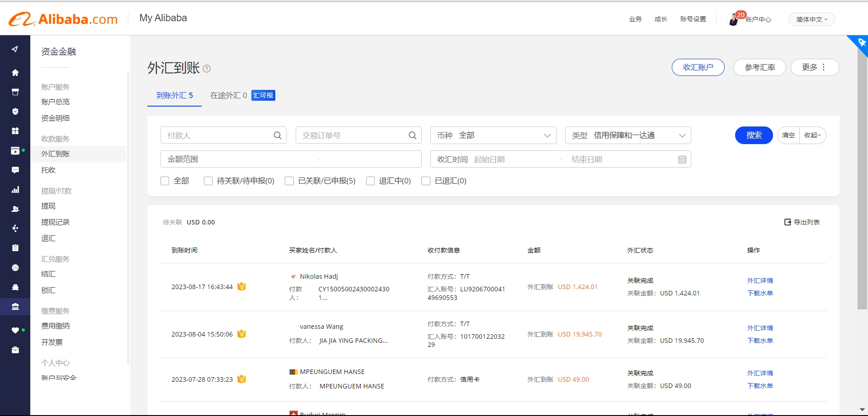Check the 已退汇(0) checkbox
Image resolution: width=868 pixels, height=416 pixels.
(x=426, y=181)
